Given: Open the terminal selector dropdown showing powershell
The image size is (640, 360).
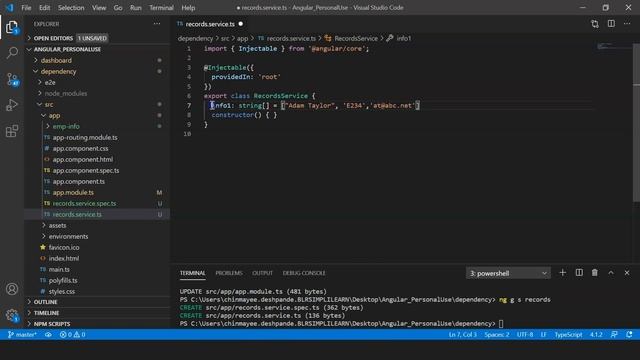Looking at the screenshot, I should tap(508, 273).
